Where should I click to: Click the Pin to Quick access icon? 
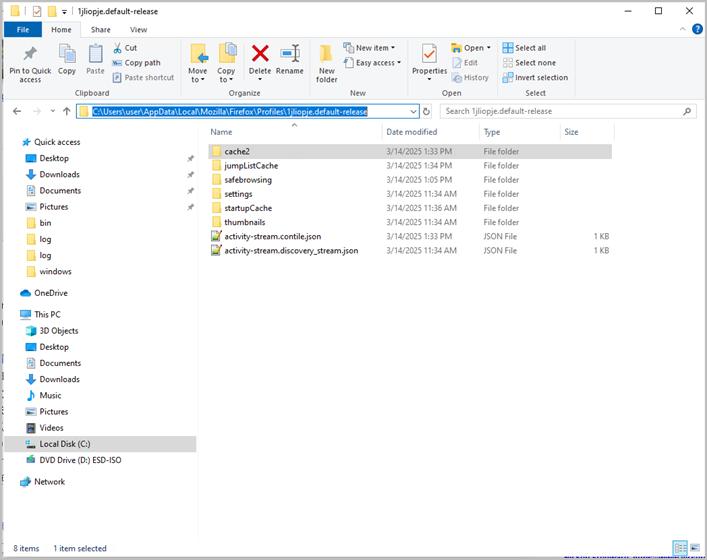pos(30,54)
